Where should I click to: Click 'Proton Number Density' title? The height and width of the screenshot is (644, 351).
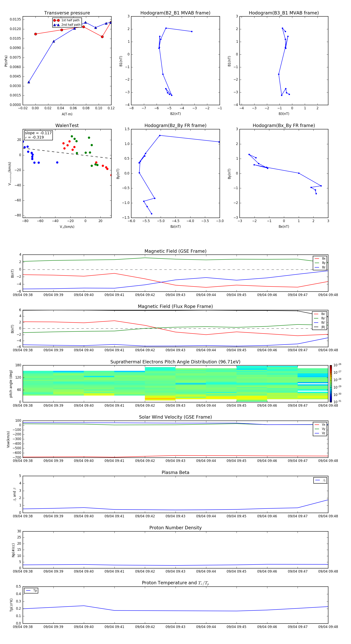[175, 528]
